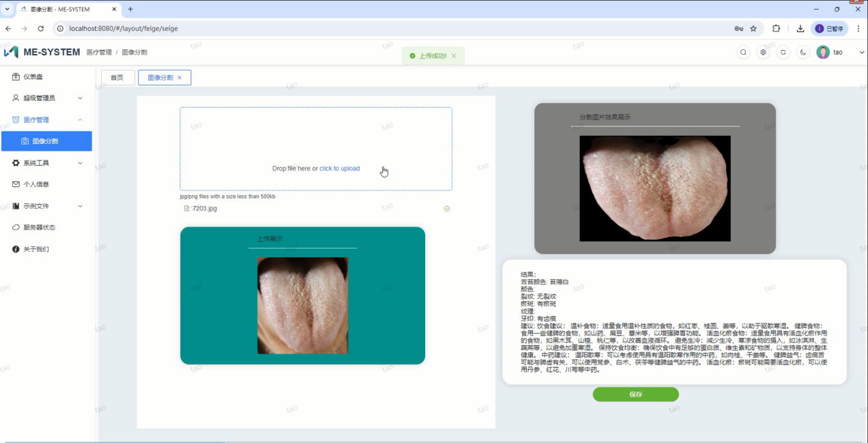This screenshot has height=443, width=868.
Task: Open 服务器状态 in the sidebar
Action: point(46,227)
